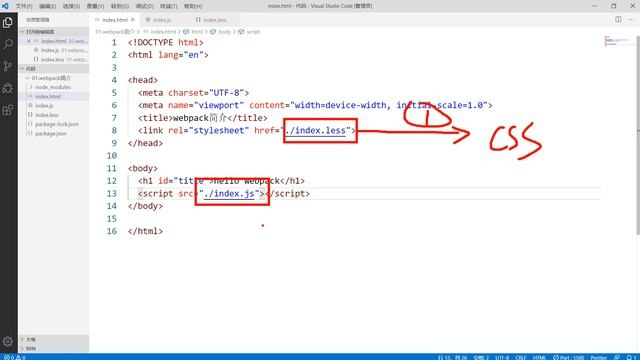Screen dimensions: 640x360
Task: Open the Terminal menu
Action: click(x=169, y=6)
